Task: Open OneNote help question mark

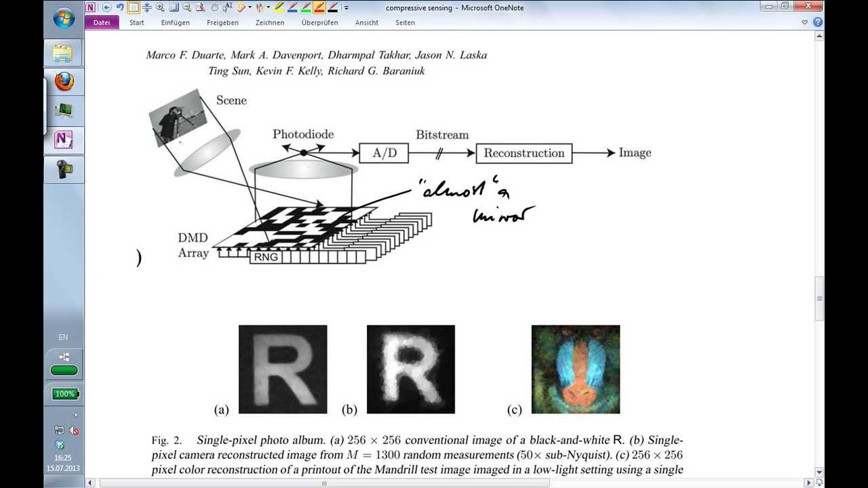Action: point(818,22)
